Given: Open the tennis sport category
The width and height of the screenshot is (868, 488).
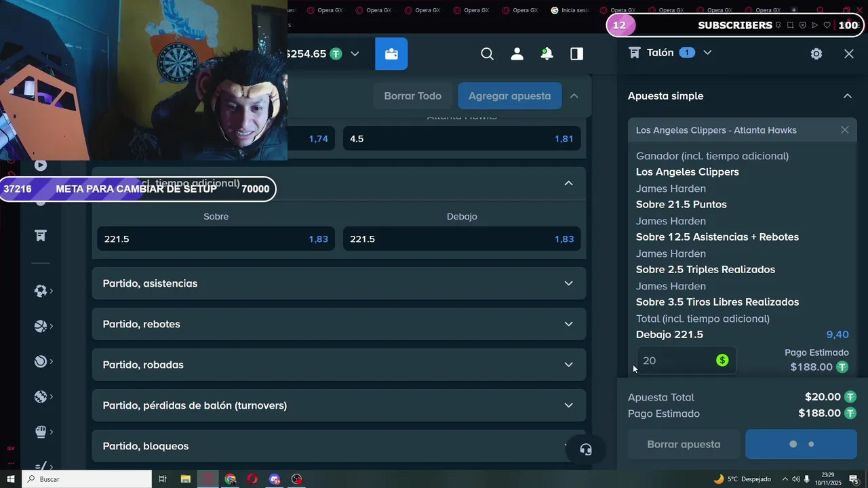Looking at the screenshot, I should click(41, 361).
